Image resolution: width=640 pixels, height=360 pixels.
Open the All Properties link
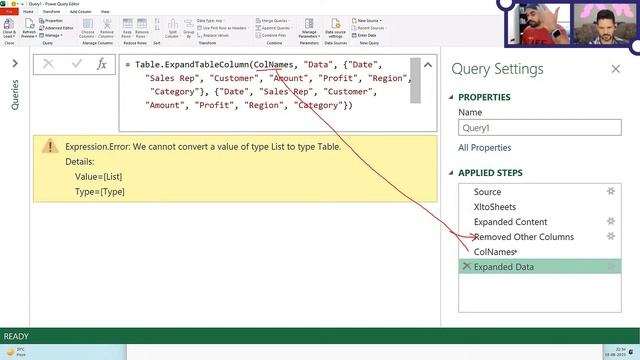click(x=484, y=147)
